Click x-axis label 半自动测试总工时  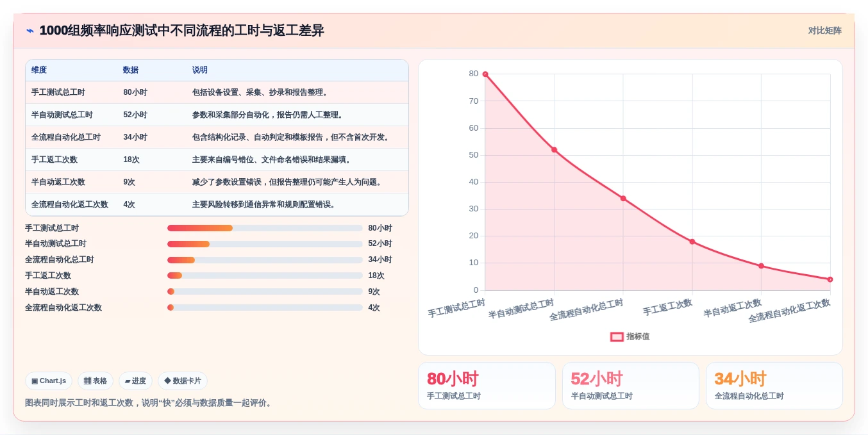coord(521,309)
